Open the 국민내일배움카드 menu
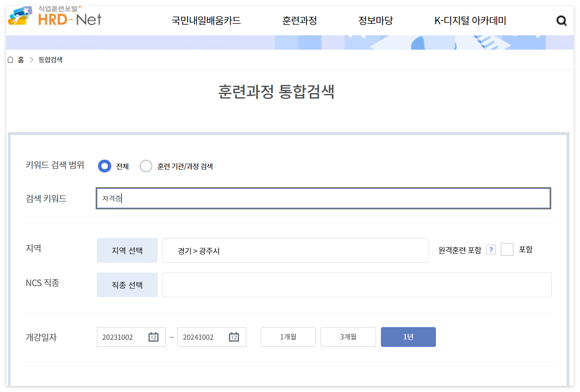Image resolution: width=580 pixels, height=392 pixels. point(206,21)
